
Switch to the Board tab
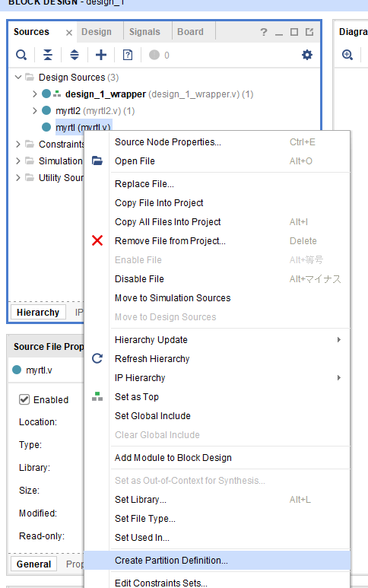point(190,32)
